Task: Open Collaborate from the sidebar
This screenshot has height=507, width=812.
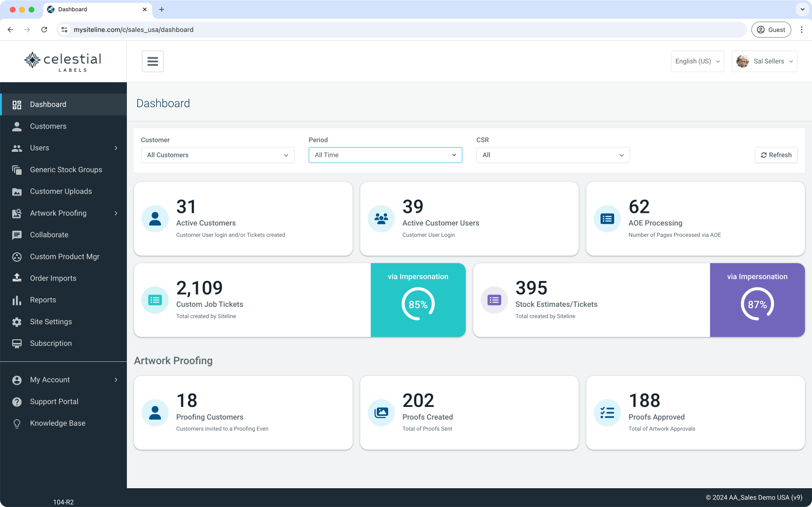Action: [63, 234]
